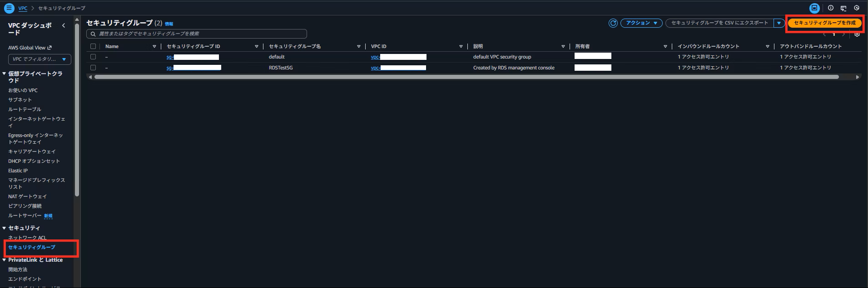Viewport: 868px width, 288px height.
Task: Click the VPC ダッシュボード title
Action: point(30,29)
